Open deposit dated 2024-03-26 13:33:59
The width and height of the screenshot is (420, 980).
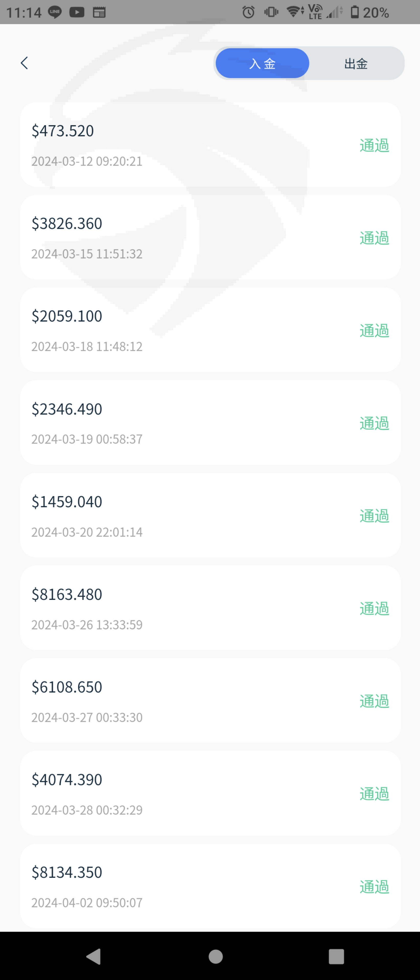point(210,608)
